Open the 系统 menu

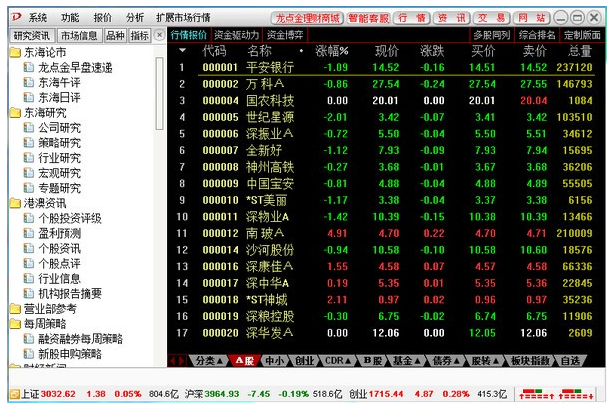[38, 18]
